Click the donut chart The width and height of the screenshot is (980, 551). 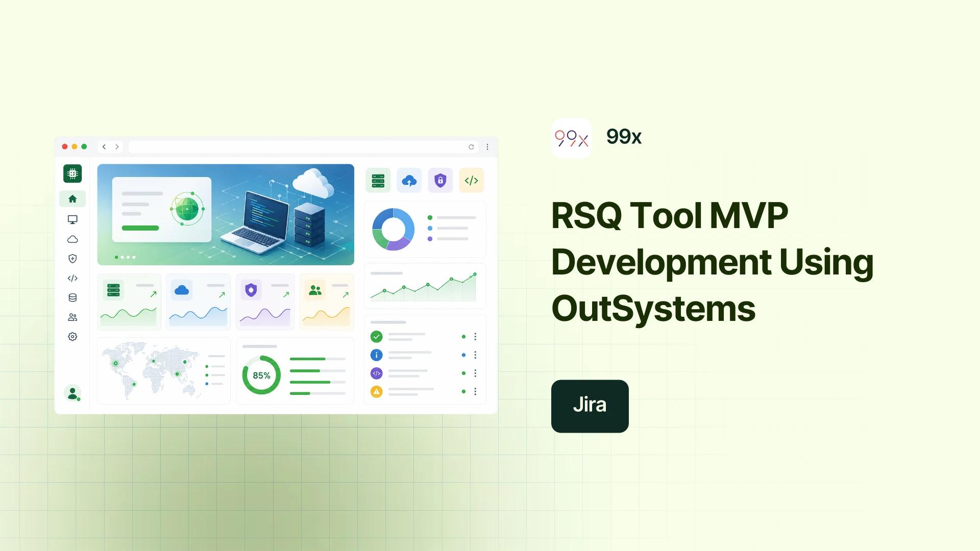(393, 229)
